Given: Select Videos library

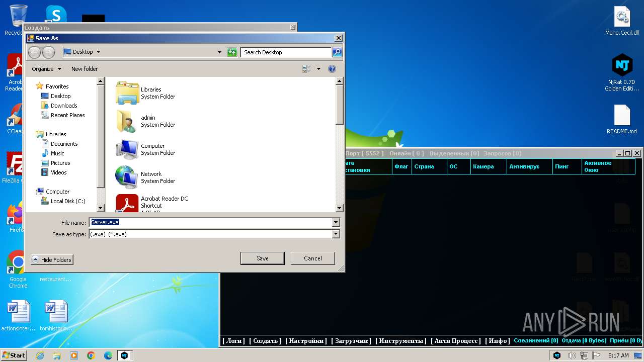Looking at the screenshot, I should pos(58,172).
